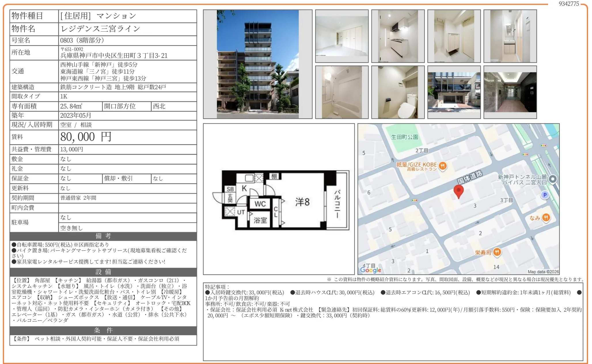Viewport: 592px width, 364px height.
Task: Click the Google logo on map
Action: pyautogui.click(x=371, y=270)
